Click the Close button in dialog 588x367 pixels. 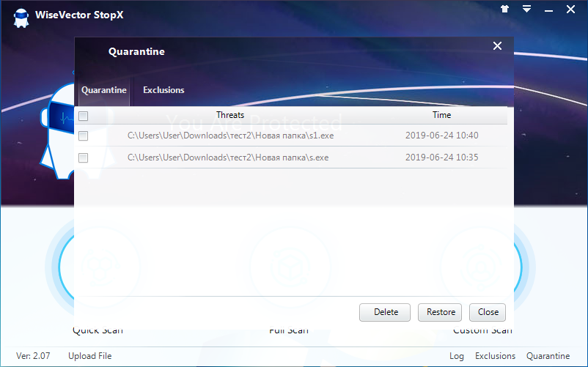click(488, 312)
